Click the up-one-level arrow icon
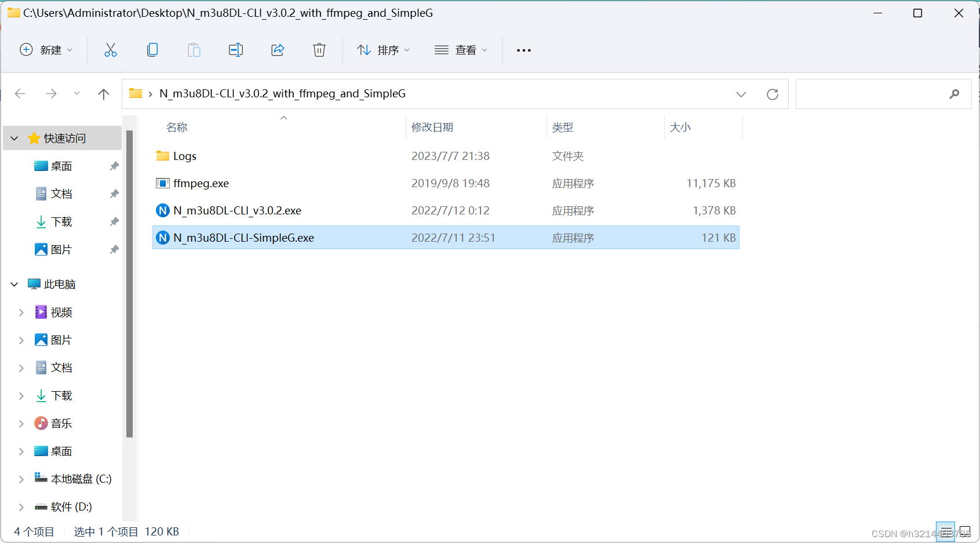 pos(104,93)
